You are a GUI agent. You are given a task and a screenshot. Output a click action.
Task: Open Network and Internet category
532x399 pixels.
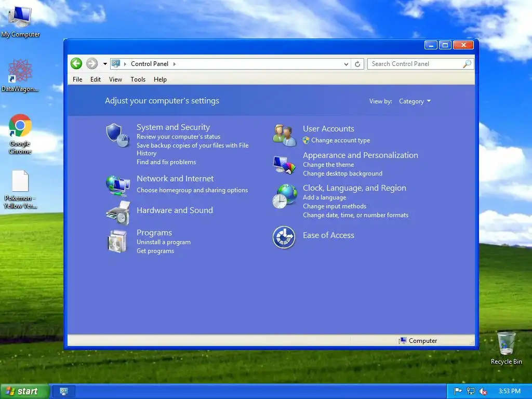coord(175,179)
